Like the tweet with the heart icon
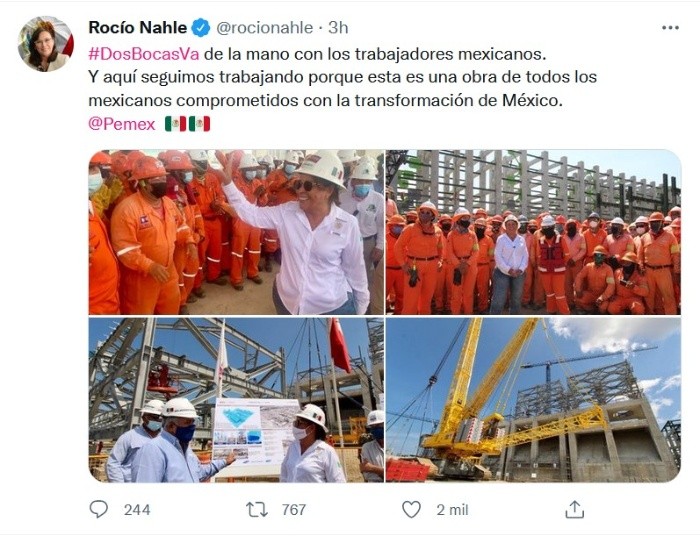The image size is (700, 536). coord(411,509)
